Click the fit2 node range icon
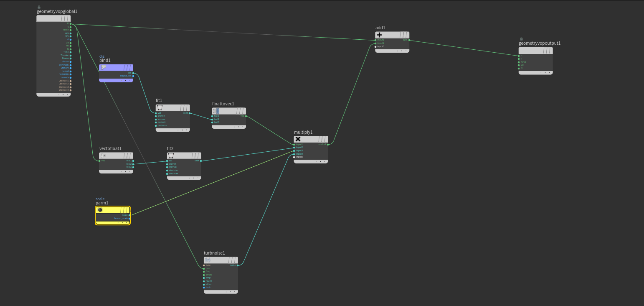This screenshot has width=644, height=306. (171, 156)
